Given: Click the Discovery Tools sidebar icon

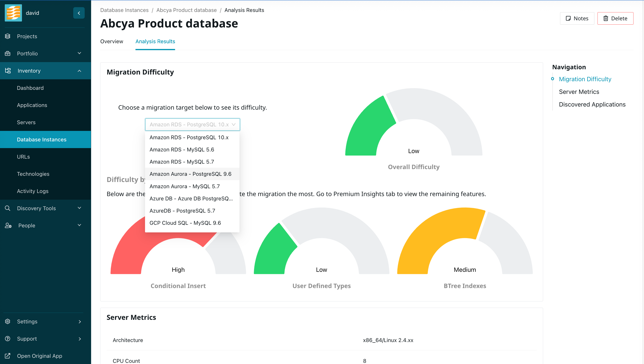Looking at the screenshot, I should click(x=8, y=208).
